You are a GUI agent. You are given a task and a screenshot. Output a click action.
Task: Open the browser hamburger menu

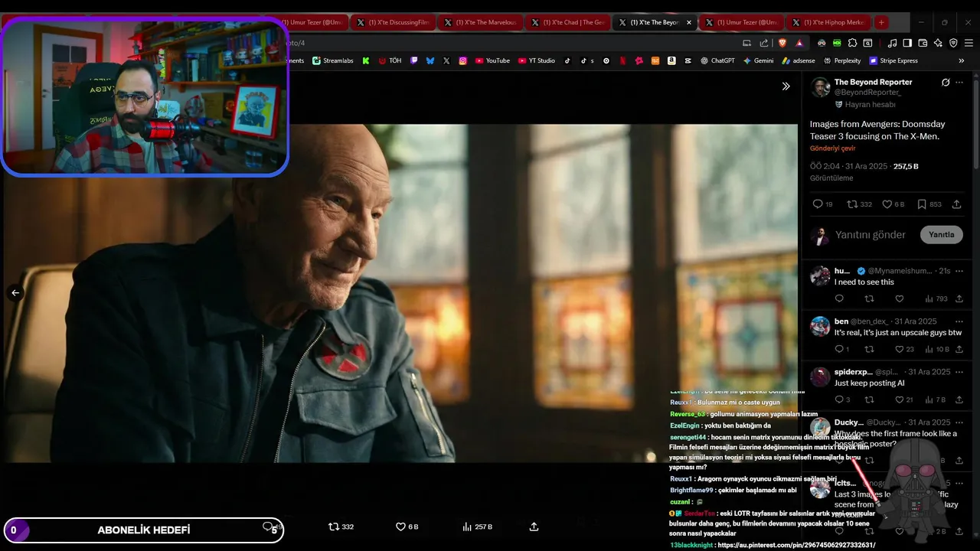(x=969, y=43)
